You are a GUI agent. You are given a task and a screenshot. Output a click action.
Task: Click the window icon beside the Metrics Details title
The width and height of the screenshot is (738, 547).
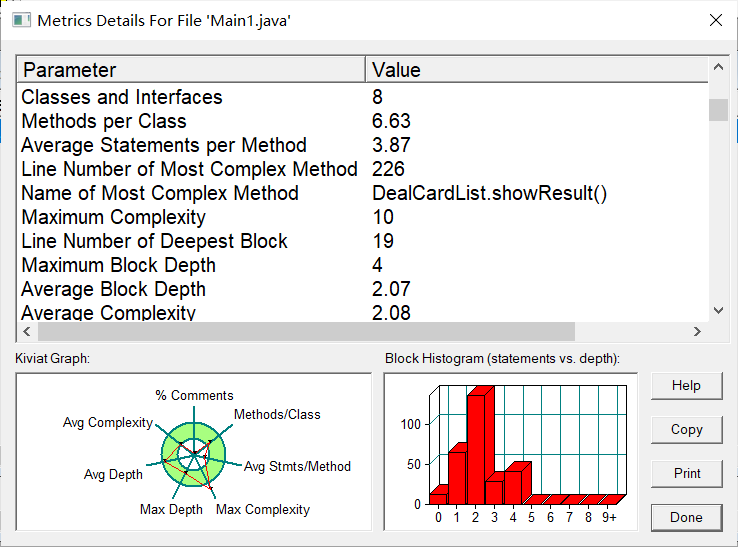(x=21, y=21)
